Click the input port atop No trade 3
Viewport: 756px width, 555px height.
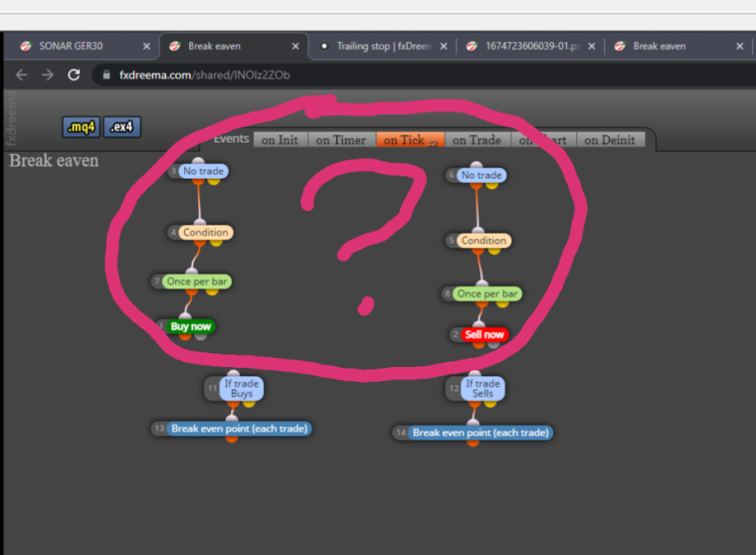(x=198, y=161)
